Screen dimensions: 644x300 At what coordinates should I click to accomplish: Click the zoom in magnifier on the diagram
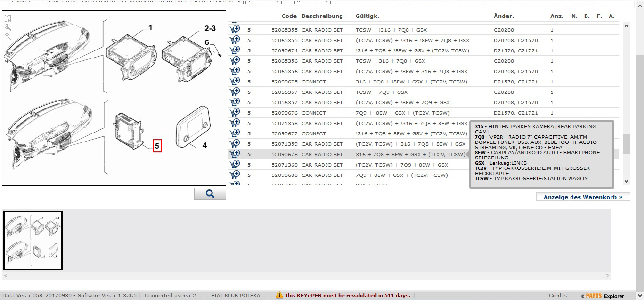[x=8, y=27]
